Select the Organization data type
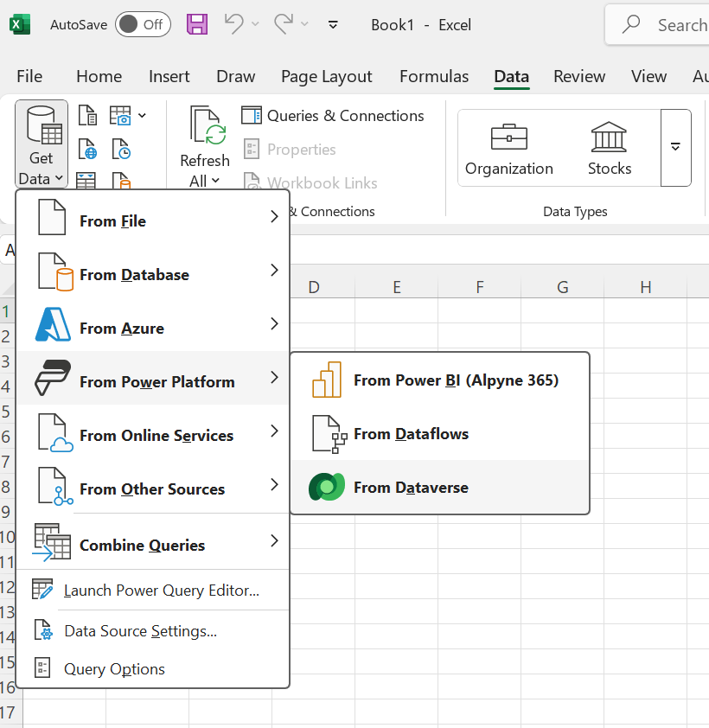709x728 pixels. pyautogui.click(x=509, y=149)
